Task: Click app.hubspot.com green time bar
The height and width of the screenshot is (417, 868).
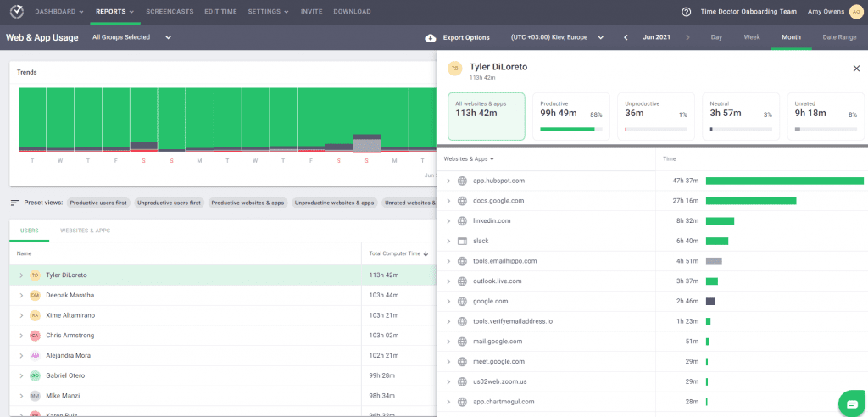Action: [x=784, y=181]
